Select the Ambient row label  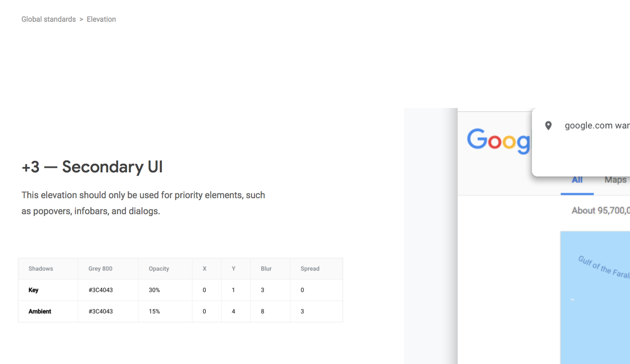click(x=40, y=311)
